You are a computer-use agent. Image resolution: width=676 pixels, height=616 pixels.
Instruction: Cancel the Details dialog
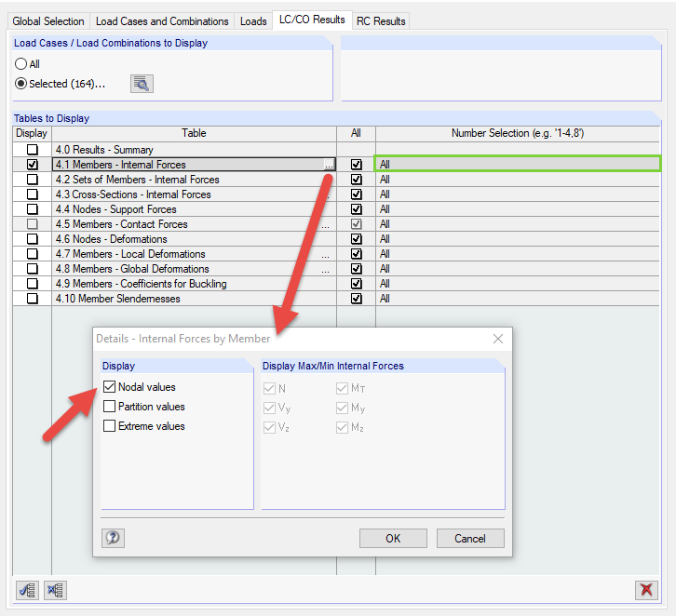[470, 539]
